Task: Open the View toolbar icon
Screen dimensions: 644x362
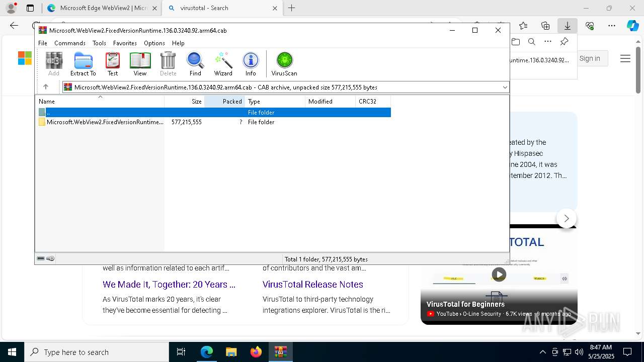Action: (x=140, y=64)
